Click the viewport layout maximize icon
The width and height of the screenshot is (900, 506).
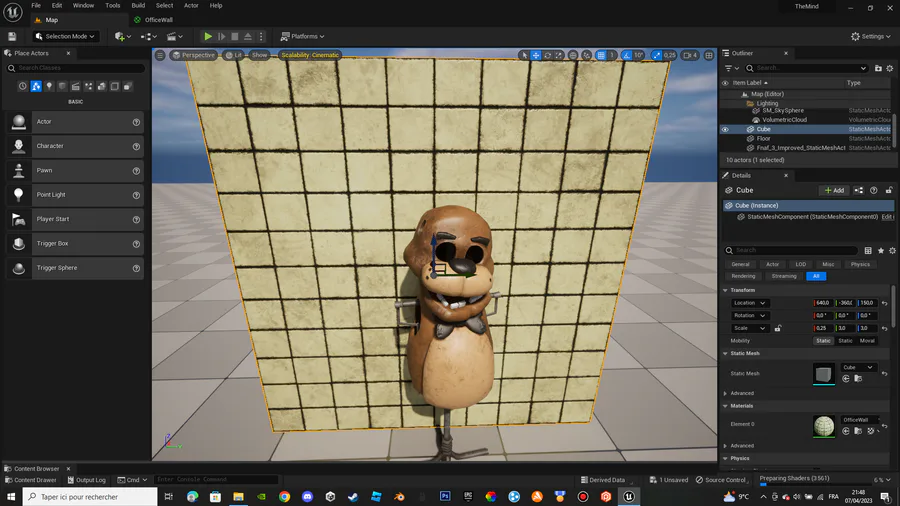(x=709, y=55)
